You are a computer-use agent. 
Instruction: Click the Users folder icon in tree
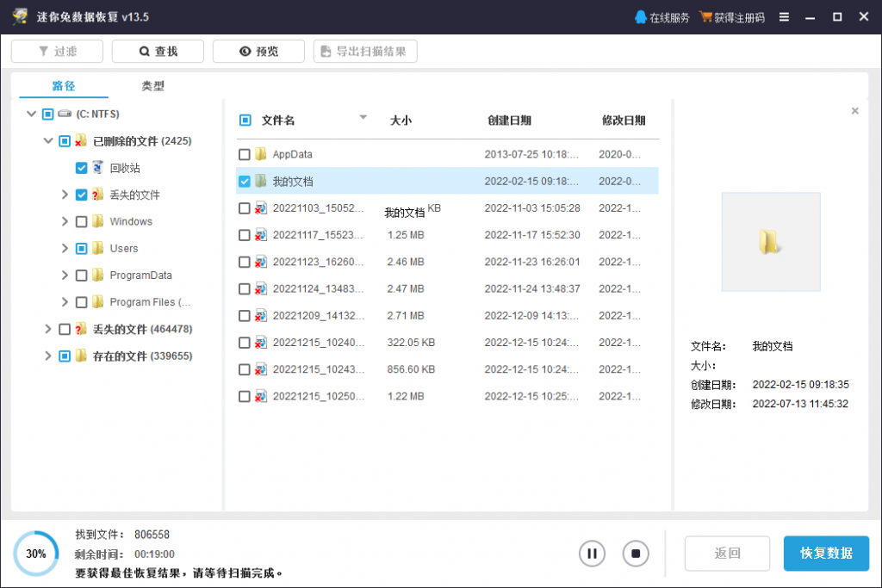98,248
